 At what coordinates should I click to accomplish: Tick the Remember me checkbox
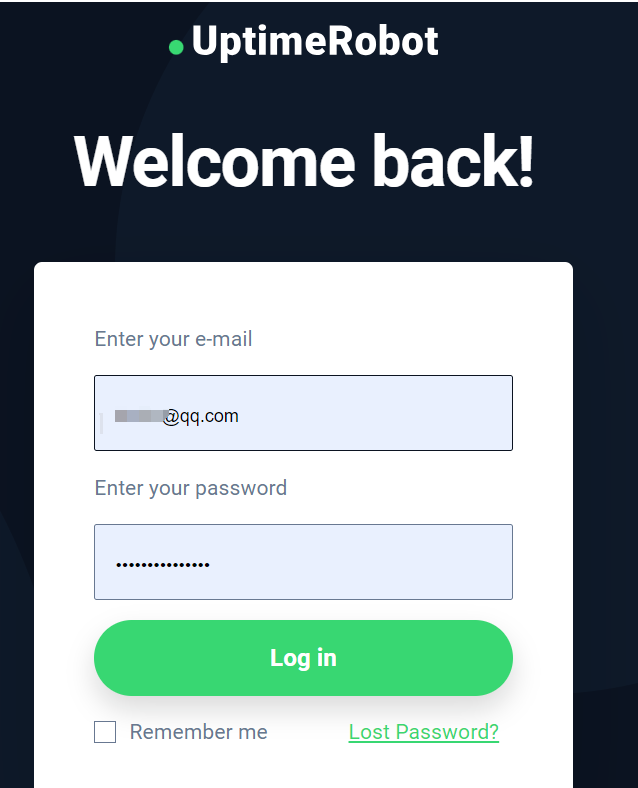pyautogui.click(x=105, y=732)
